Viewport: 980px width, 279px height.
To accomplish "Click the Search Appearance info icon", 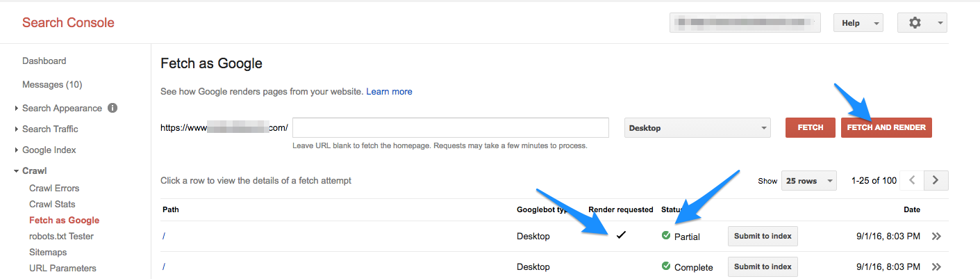I will [113, 109].
